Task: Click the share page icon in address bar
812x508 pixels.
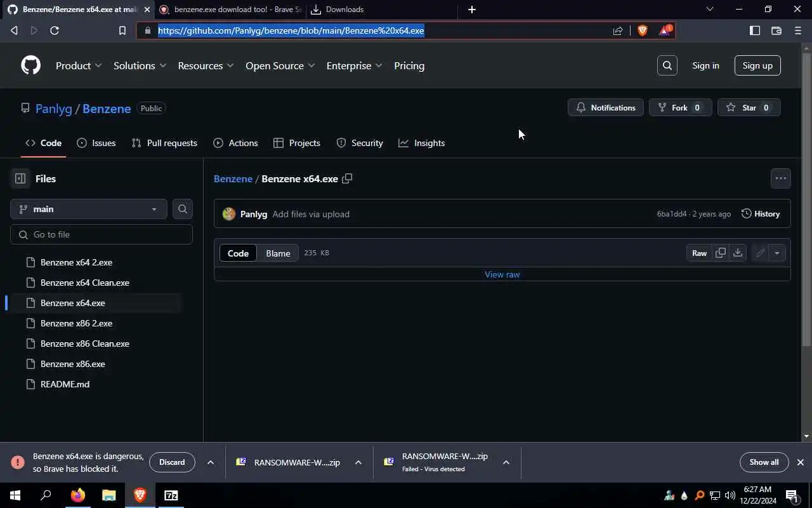Action: [618, 30]
